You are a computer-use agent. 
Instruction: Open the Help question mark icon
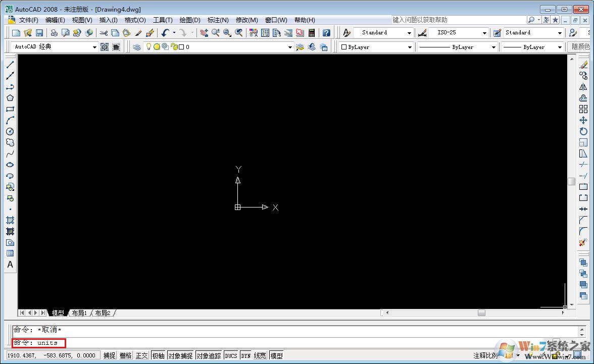point(326,33)
